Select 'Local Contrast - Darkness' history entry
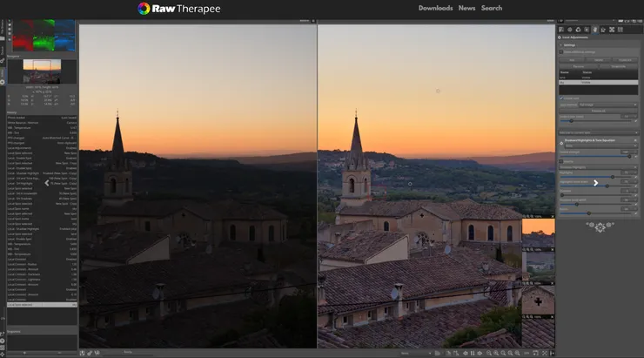This screenshot has width=644, height=358. click(42, 274)
